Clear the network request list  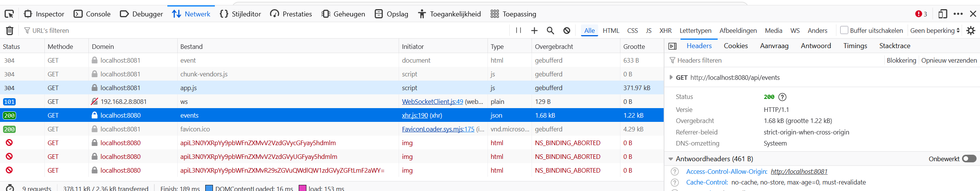[10, 31]
